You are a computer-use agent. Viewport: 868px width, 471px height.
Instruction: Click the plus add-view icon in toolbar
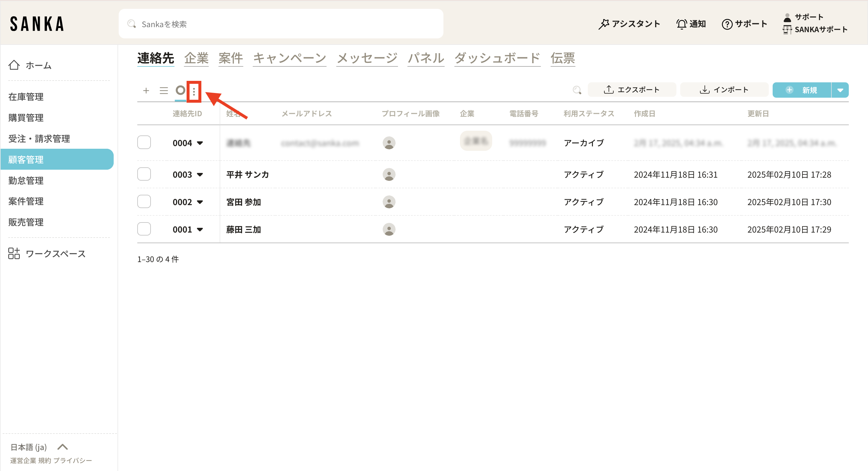[146, 90]
